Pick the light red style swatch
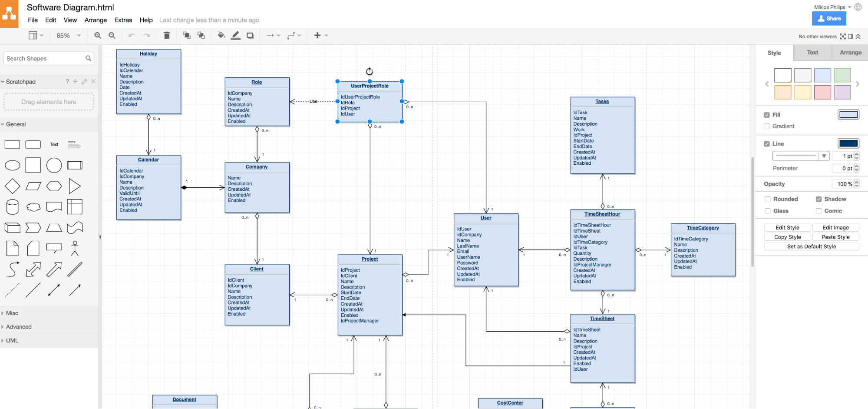The width and height of the screenshot is (868, 409). pos(822,92)
